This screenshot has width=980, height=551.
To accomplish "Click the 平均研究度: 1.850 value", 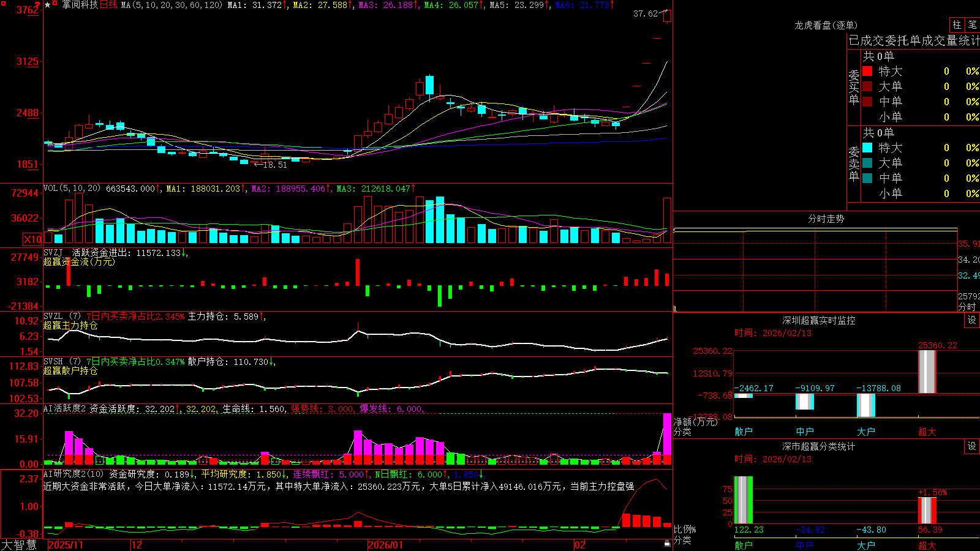I will [x=241, y=474].
